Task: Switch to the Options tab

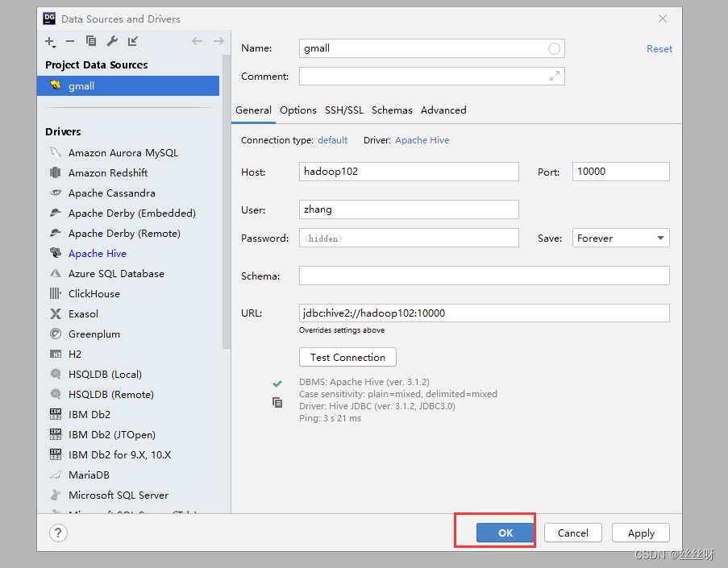Action: 298,110
